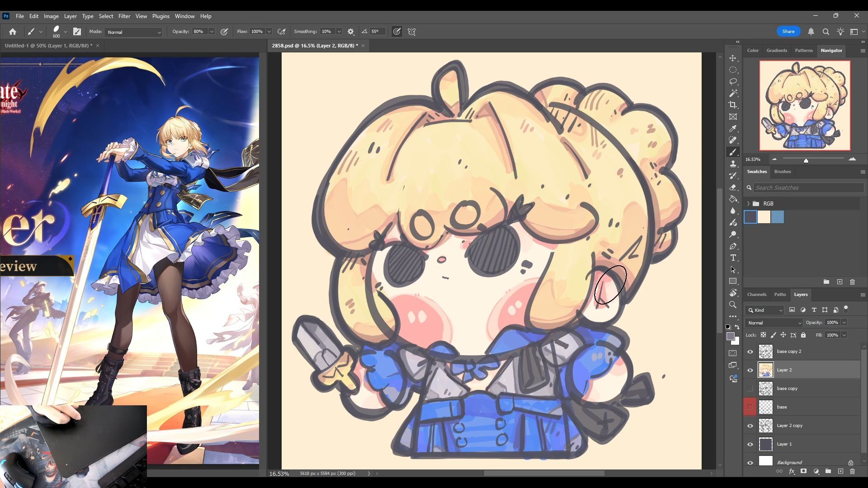The image size is (868, 488).
Task: Open the Plugins menu
Action: coord(161,16)
